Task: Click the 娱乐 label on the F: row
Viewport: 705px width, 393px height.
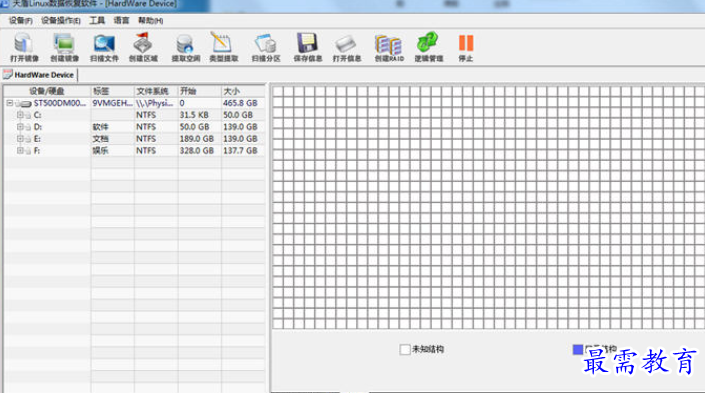Action: point(100,151)
